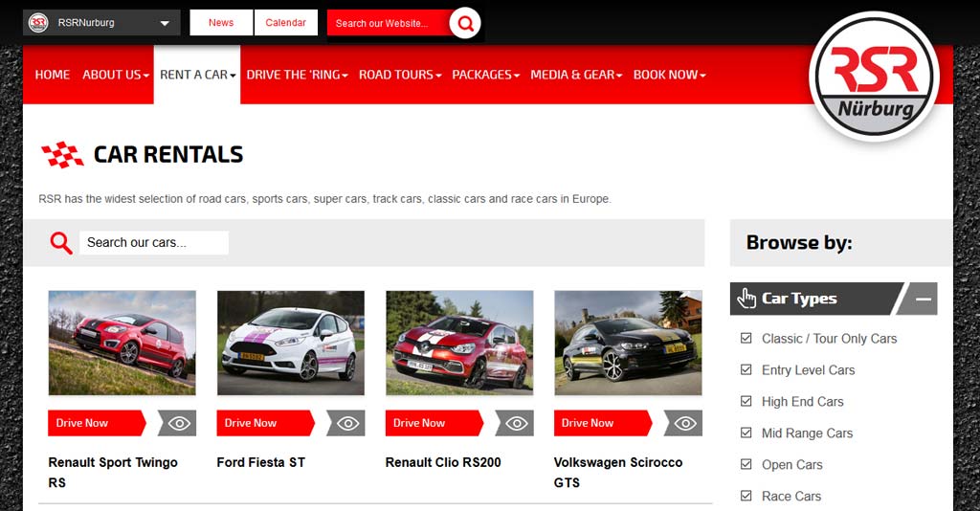Click the eye icon under the Renault Clio RS200
This screenshot has width=980, height=511.
pyautogui.click(x=515, y=423)
